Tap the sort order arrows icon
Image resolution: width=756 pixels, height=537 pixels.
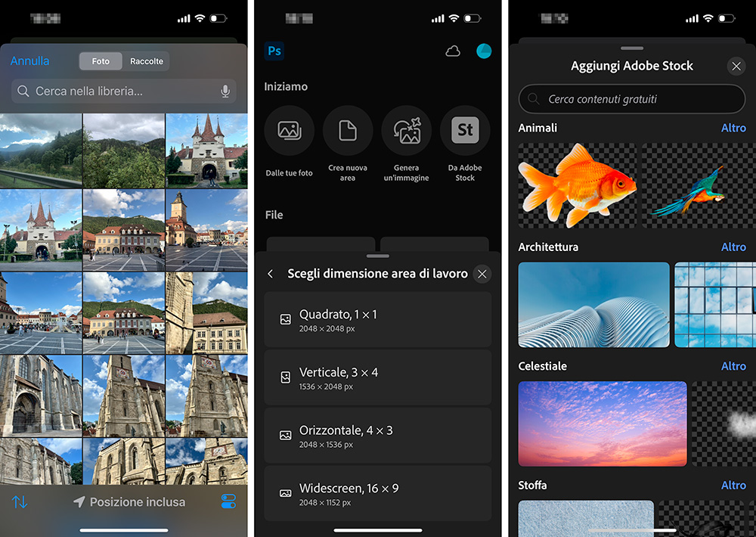[18, 501]
